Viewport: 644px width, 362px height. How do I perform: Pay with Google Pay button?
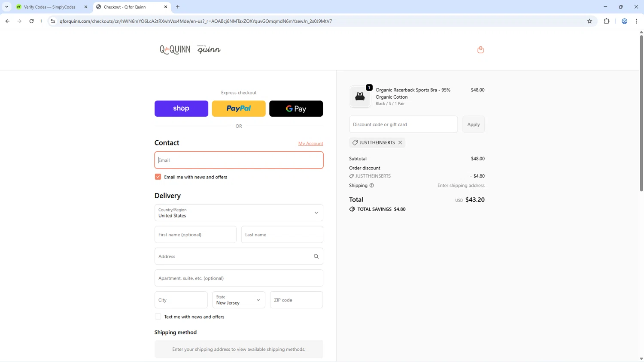296,109
